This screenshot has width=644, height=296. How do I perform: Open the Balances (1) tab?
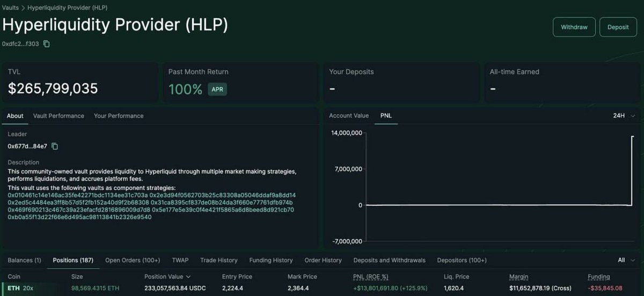pos(24,260)
